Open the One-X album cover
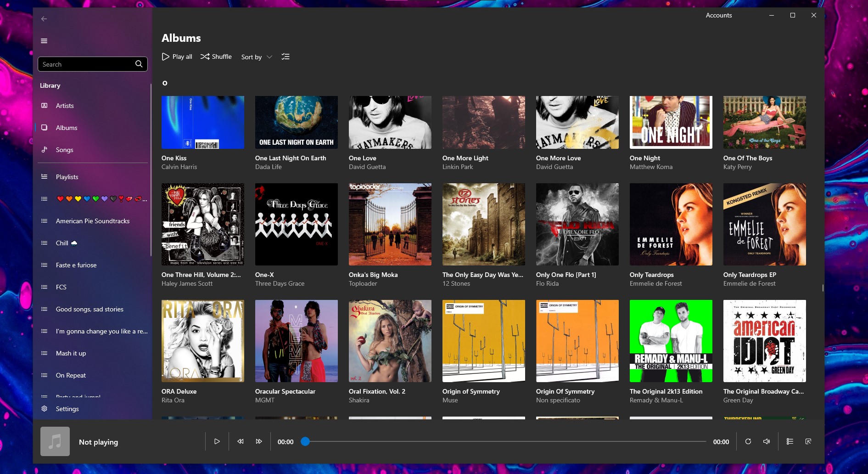The height and width of the screenshot is (474, 868). click(297, 224)
